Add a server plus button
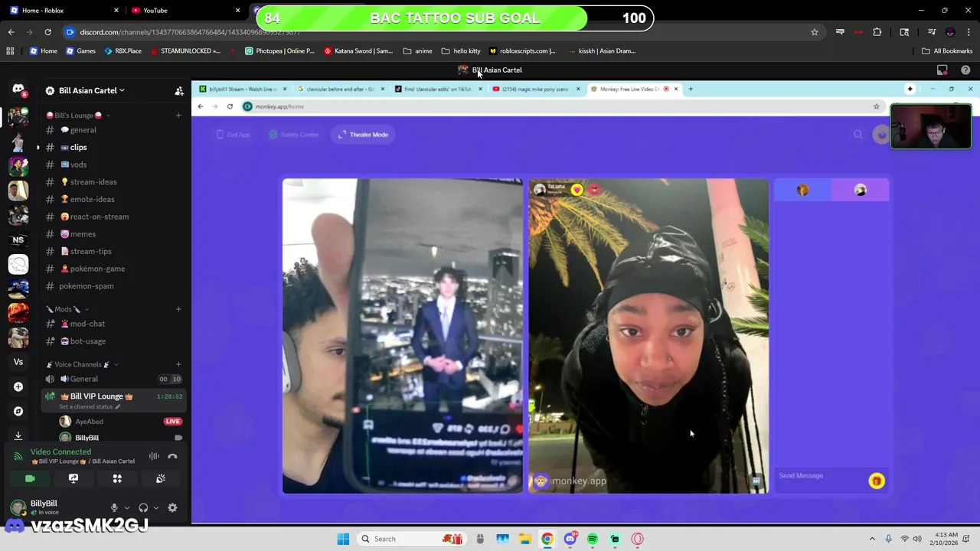 18,386
